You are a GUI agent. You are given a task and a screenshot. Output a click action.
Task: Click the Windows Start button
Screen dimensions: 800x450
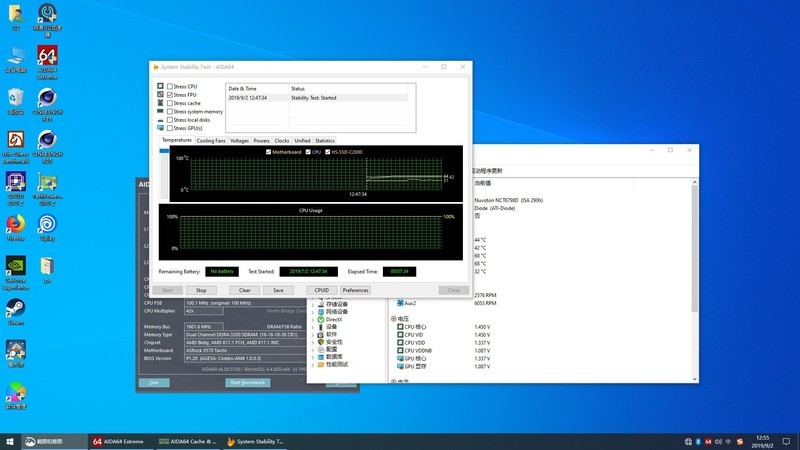point(10,441)
